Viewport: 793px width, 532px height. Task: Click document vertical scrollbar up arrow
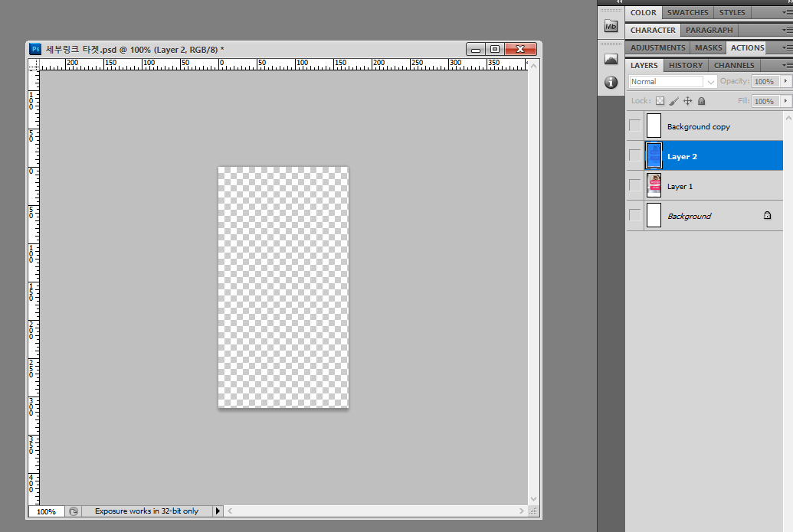click(533, 66)
